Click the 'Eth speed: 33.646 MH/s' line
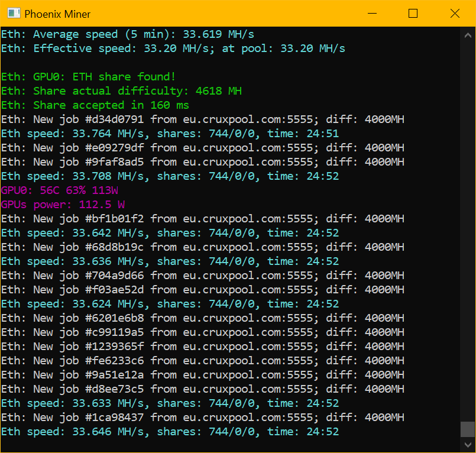The height and width of the screenshot is (453, 476). coord(170,432)
